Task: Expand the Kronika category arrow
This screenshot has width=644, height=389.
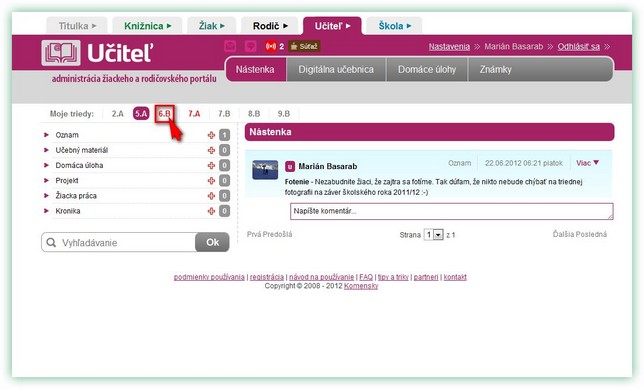Action: click(x=46, y=211)
